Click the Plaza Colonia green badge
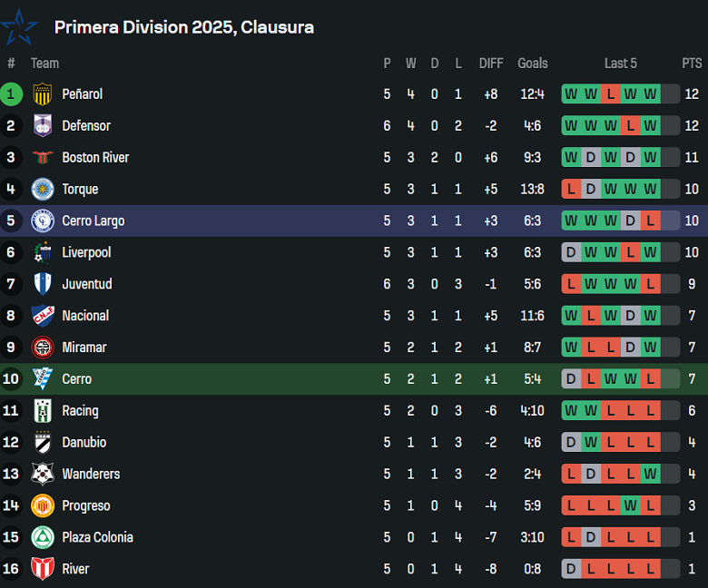This screenshot has height=588, width=708. [x=43, y=537]
